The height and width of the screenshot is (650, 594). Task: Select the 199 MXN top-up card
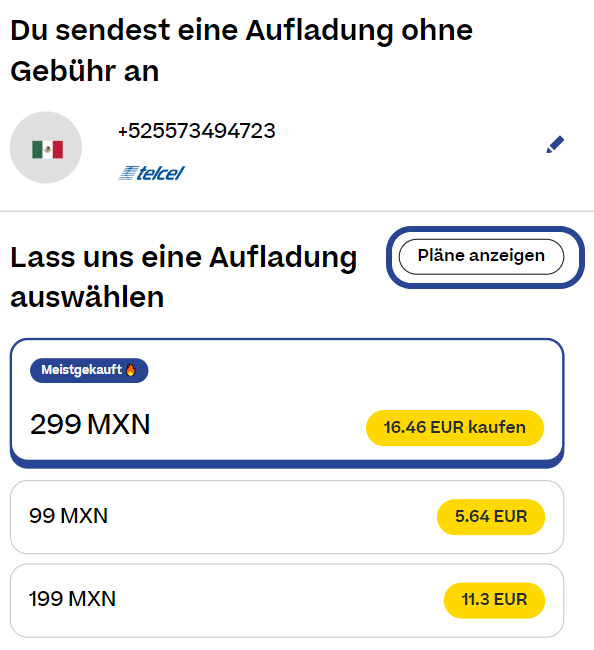coord(287,600)
